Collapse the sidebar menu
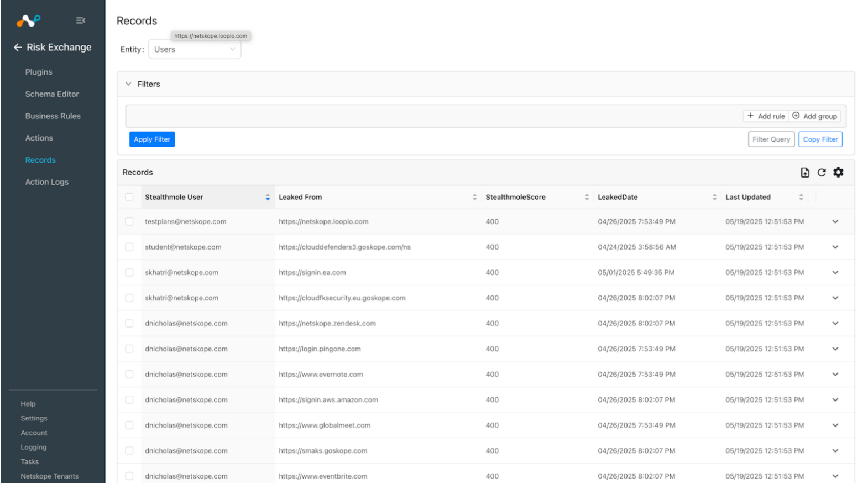This screenshot has width=868, height=483. pos(81,20)
